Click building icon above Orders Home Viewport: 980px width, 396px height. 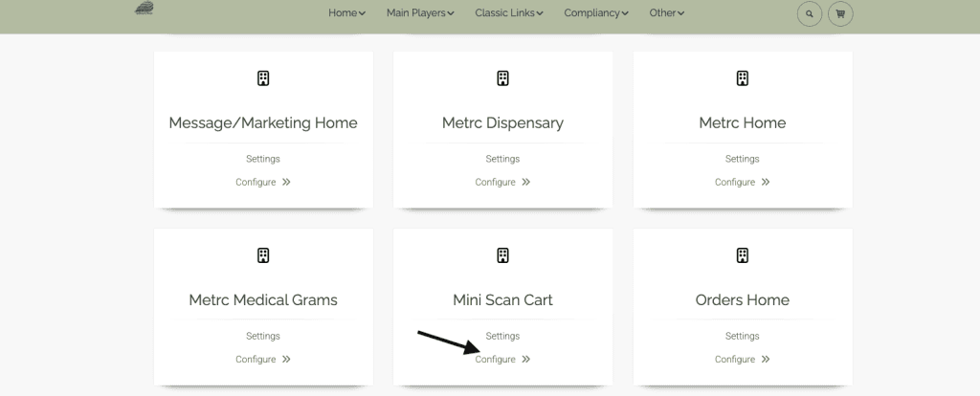pyautogui.click(x=742, y=255)
